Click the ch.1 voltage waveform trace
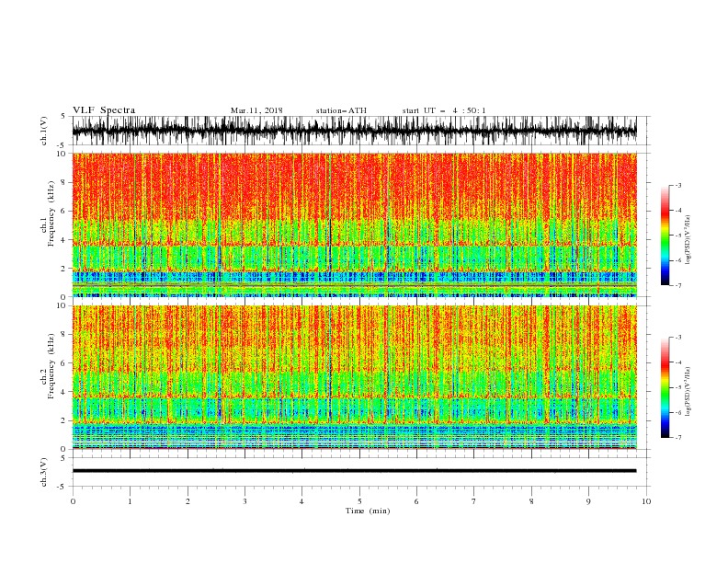The height and width of the screenshot is (563, 728). (x=354, y=131)
